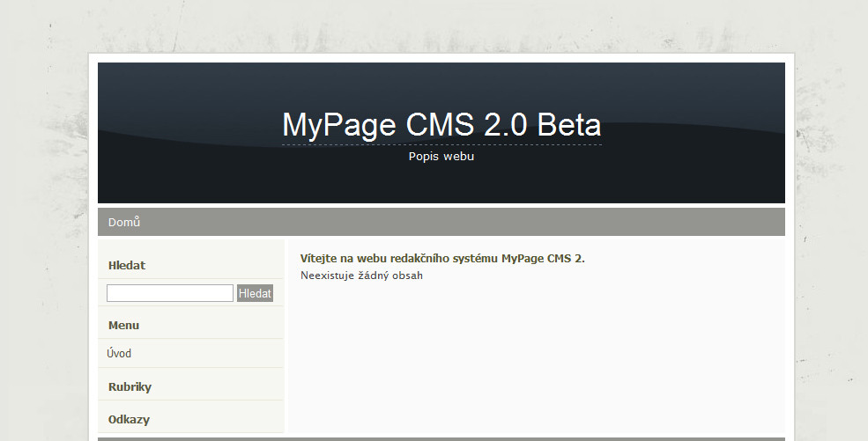Open the Úvod menu link
Image resolution: width=868 pixels, height=441 pixels.
pos(119,353)
